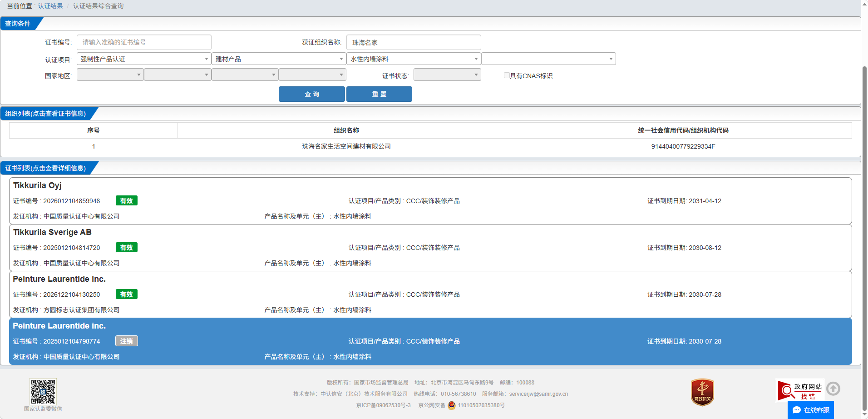Click 有效 badge for certificate 2026122104130250
The height and width of the screenshot is (419, 868).
click(x=127, y=294)
